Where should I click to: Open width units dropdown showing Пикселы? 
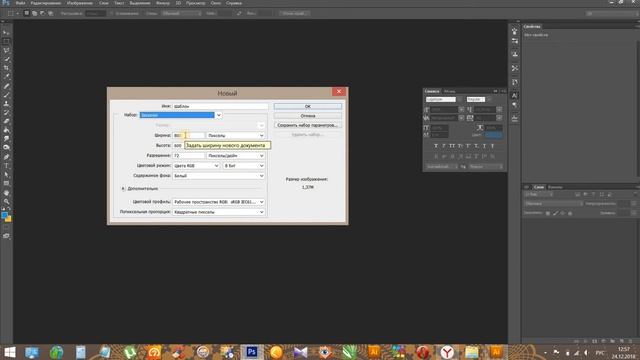[236, 136]
